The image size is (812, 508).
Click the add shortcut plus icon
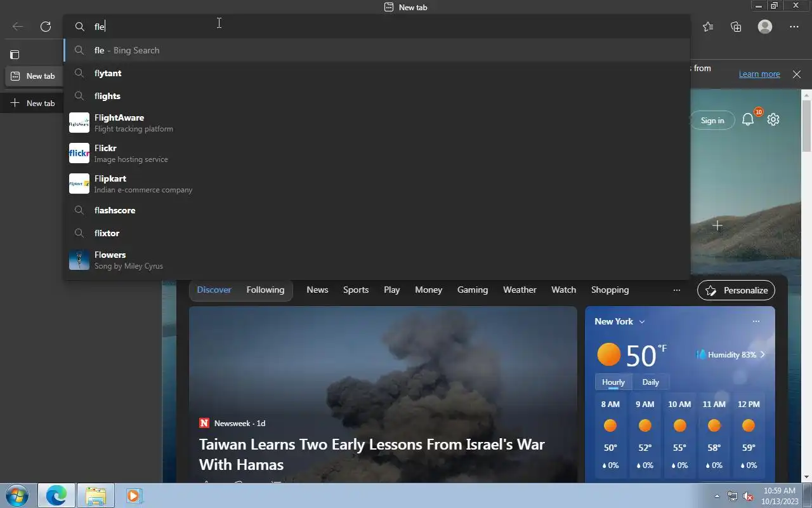pos(717,225)
